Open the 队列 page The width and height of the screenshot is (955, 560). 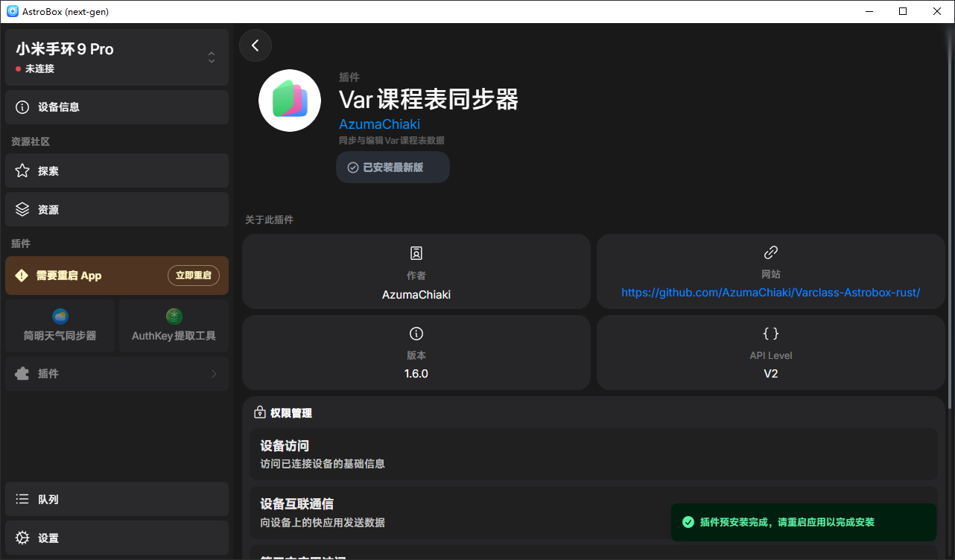(x=117, y=500)
